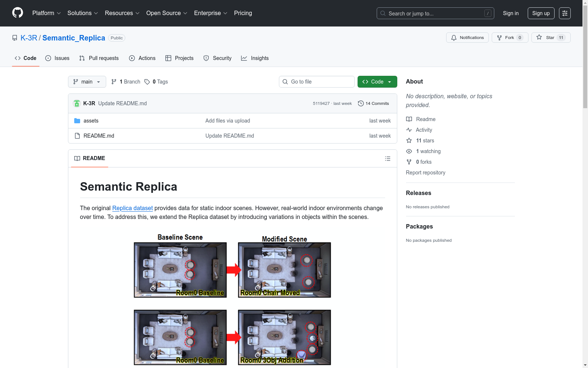The height and width of the screenshot is (368, 588).
Task: Expand the Solutions menu
Action: tap(83, 13)
